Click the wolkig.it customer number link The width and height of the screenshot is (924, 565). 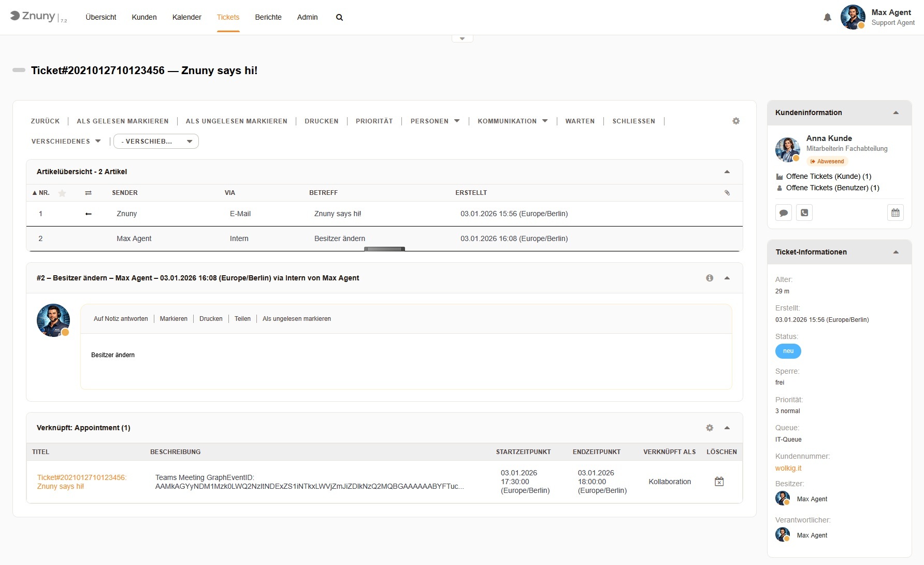pyautogui.click(x=788, y=468)
